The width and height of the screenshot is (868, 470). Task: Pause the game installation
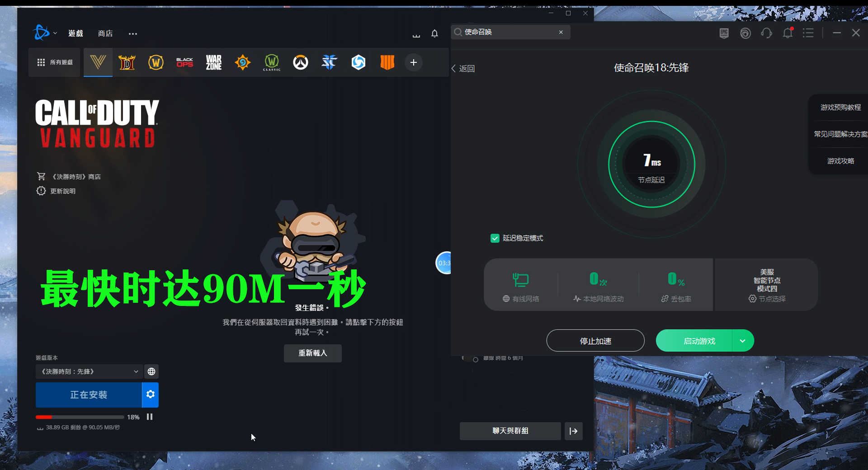150,417
